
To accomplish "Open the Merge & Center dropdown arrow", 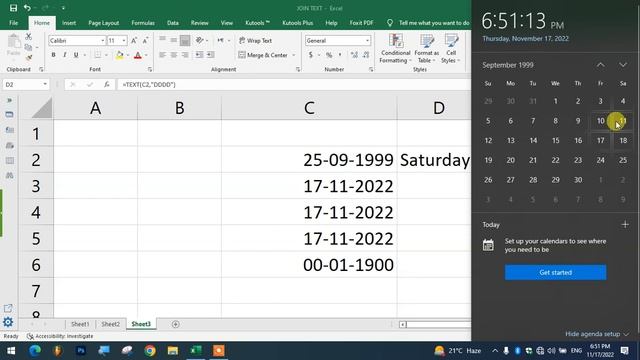I will pyautogui.click(x=293, y=55).
